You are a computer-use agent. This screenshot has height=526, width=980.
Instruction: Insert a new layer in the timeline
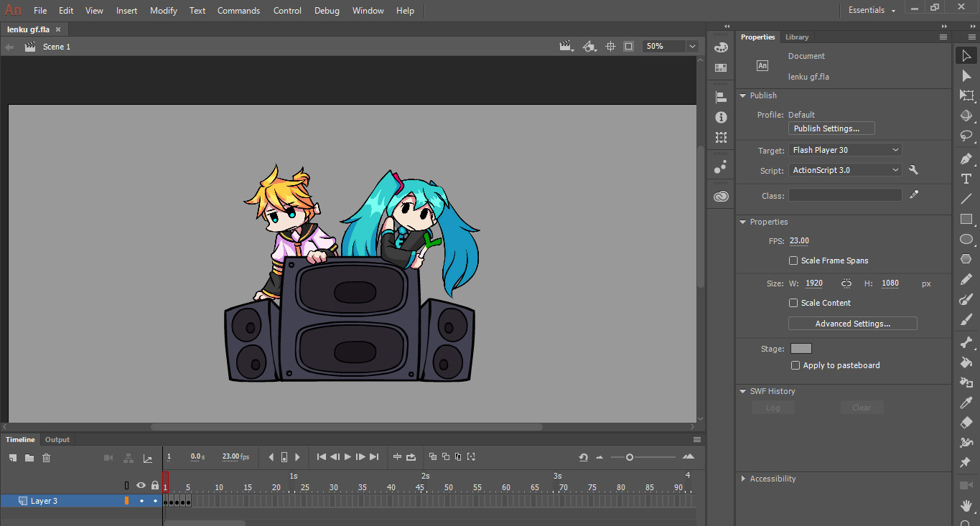12,457
